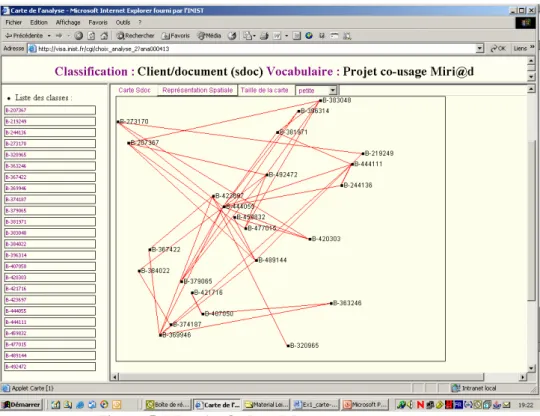The width and height of the screenshot is (540, 416).
Task: Print the page with the printer icon
Action: pos(264,35)
